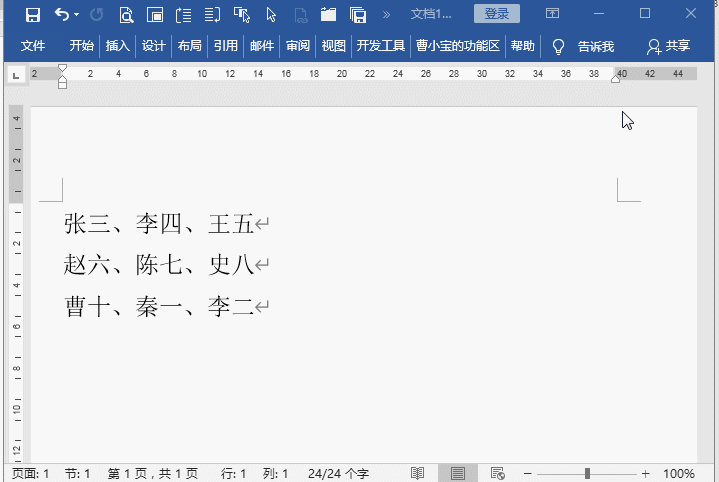Switch to the 设计 ribbon tab
The height and width of the screenshot is (482, 719).
tap(153, 46)
